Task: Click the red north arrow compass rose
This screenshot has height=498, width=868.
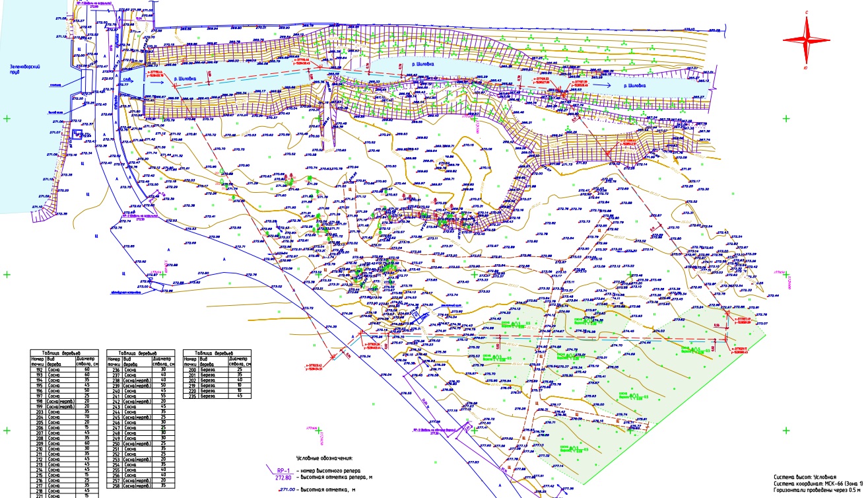Action: coord(807,40)
